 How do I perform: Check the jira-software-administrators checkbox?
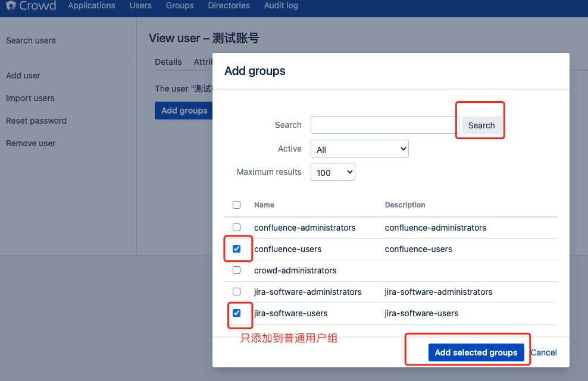[237, 291]
